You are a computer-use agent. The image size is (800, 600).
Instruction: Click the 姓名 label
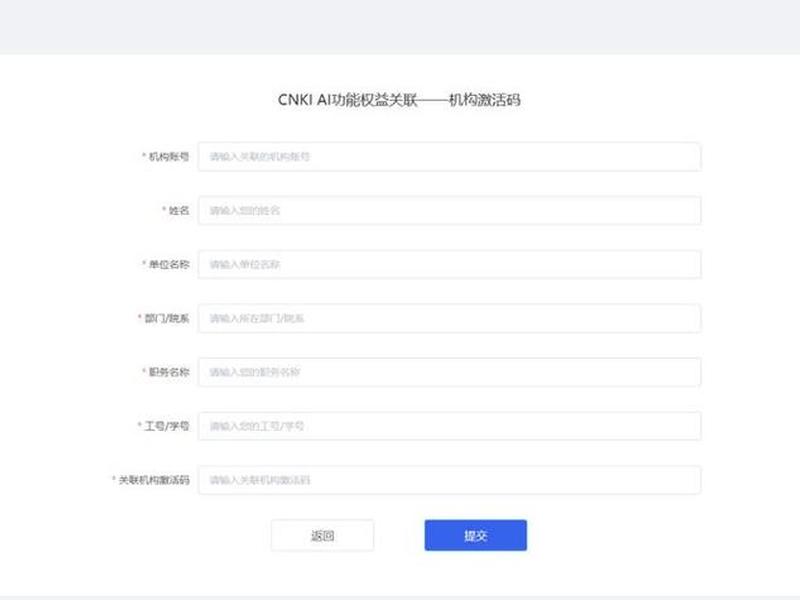(x=179, y=210)
